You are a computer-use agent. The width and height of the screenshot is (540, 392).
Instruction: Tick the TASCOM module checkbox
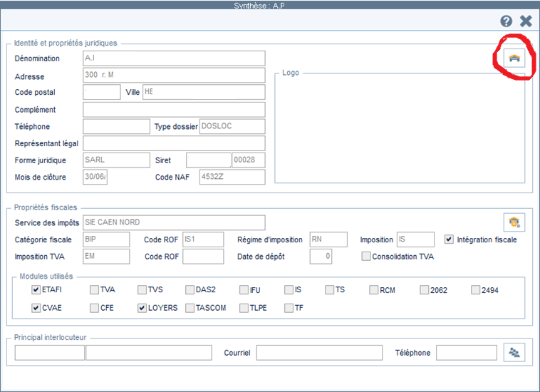tap(189, 308)
